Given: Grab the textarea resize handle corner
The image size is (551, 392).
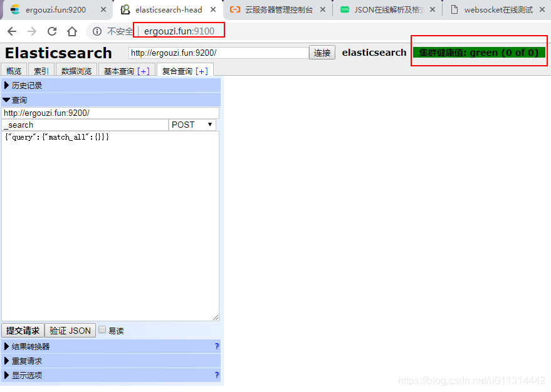Looking at the screenshot, I should click(216, 317).
